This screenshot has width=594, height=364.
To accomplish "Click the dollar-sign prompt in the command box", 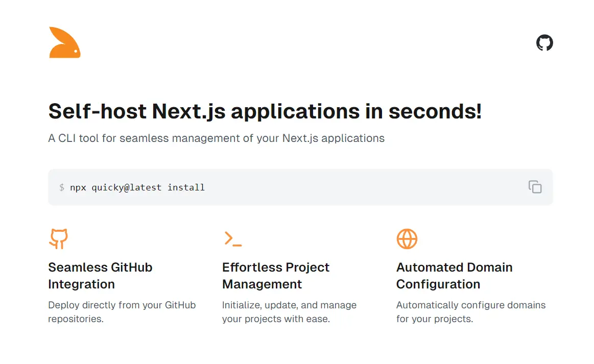I will point(62,187).
